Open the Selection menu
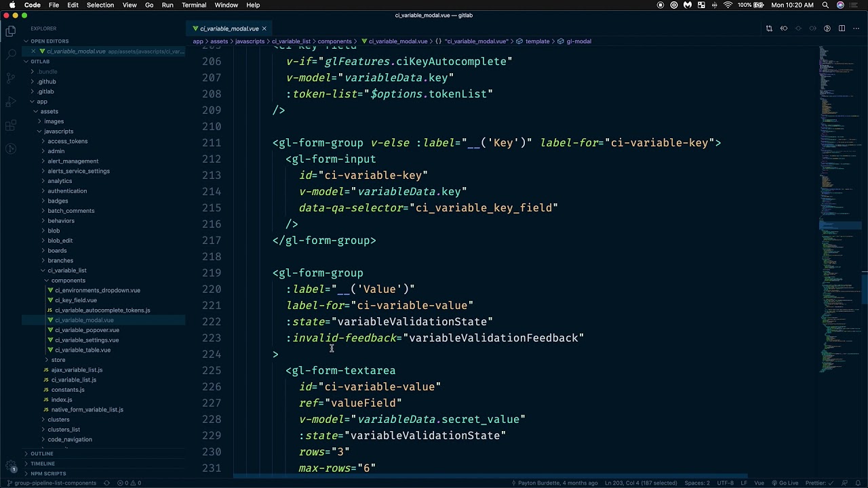The width and height of the screenshot is (868, 488). (100, 5)
